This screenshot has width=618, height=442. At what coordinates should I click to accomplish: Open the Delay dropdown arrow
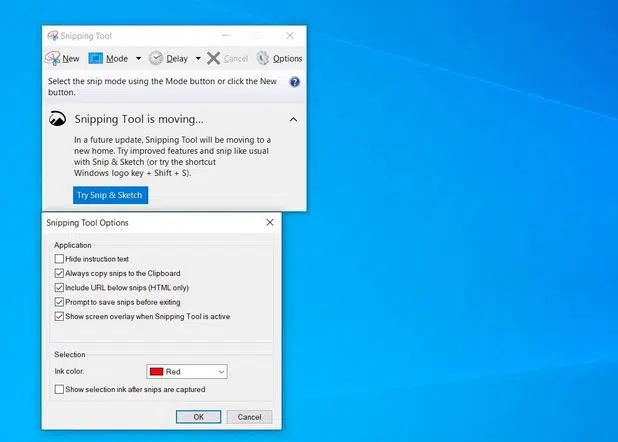coord(198,58)
